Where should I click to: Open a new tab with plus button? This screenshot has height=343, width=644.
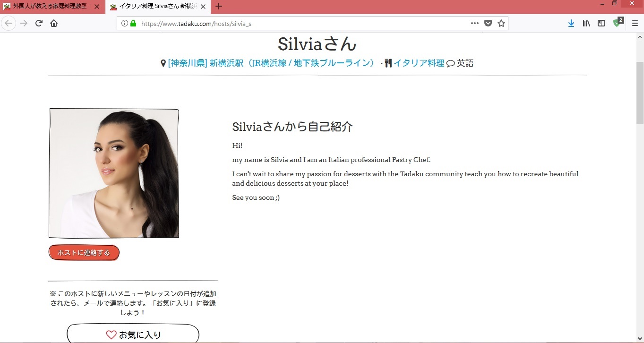[219, 7]
